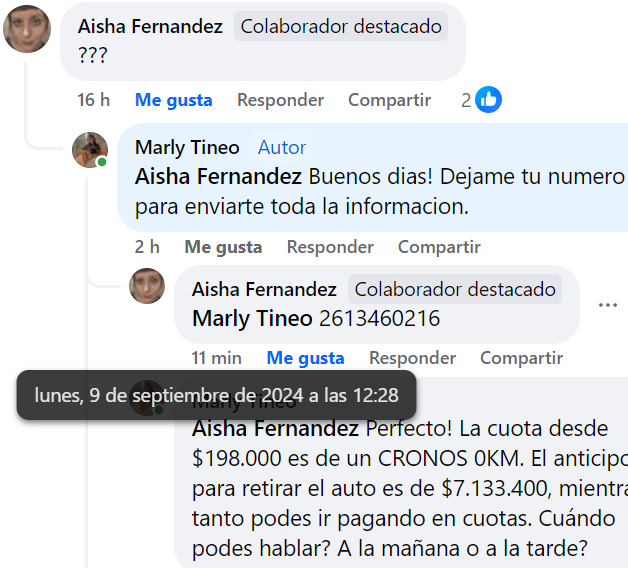Image resolution: width=628 pixels, height=568 pixels.
Task: Click Compartir under Marly Tineo's reply
Action: tap(439, 247)
